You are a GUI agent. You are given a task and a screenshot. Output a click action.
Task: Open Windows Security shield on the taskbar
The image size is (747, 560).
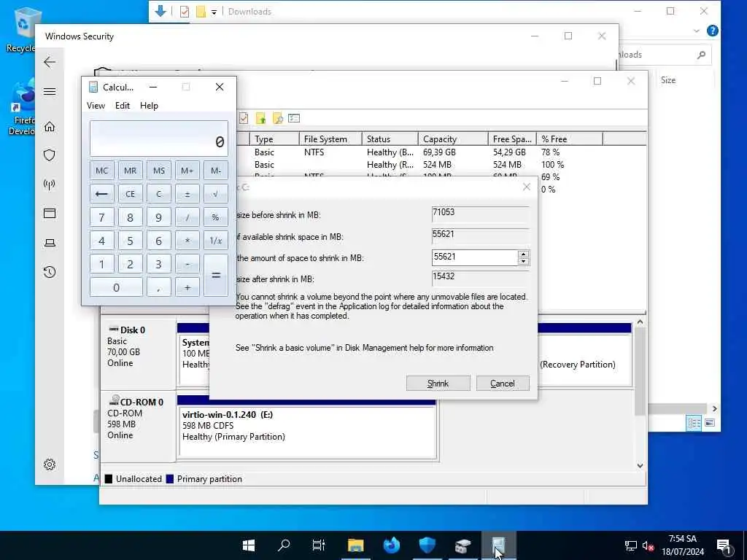click(427, 545)
